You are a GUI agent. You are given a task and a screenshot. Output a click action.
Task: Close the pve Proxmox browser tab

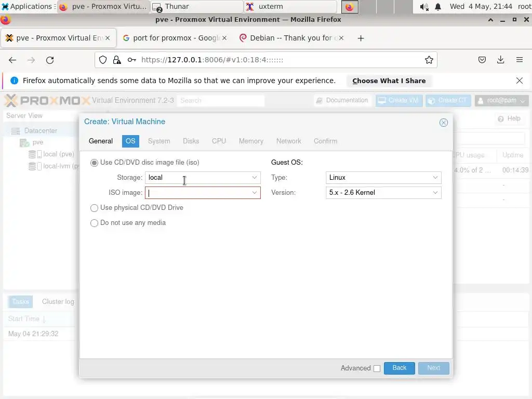point(108,38)
